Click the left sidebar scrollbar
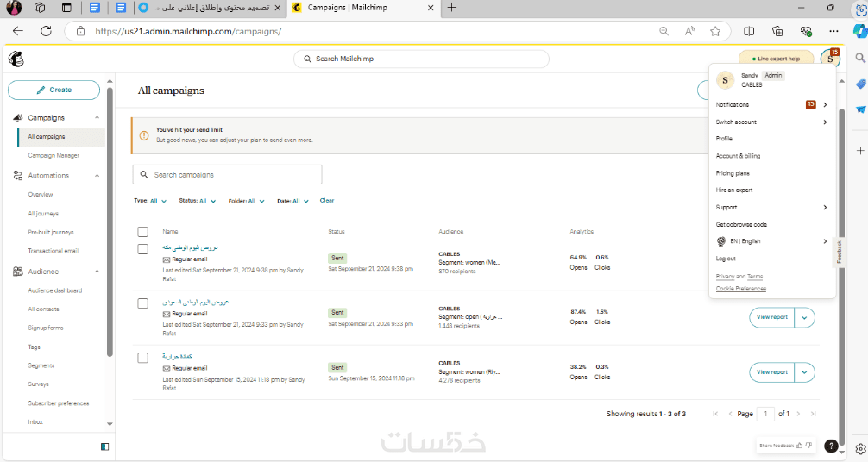 coord(110,222)
